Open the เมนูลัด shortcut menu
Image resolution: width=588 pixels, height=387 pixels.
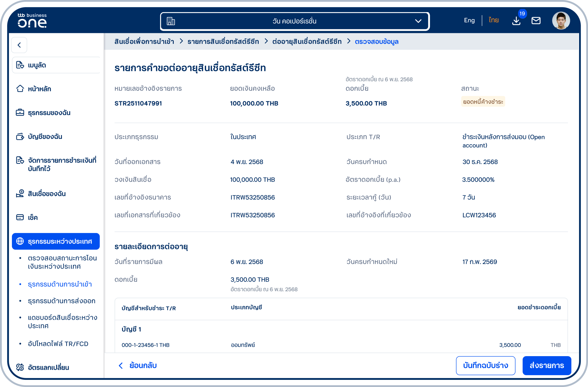pos(56,65)
